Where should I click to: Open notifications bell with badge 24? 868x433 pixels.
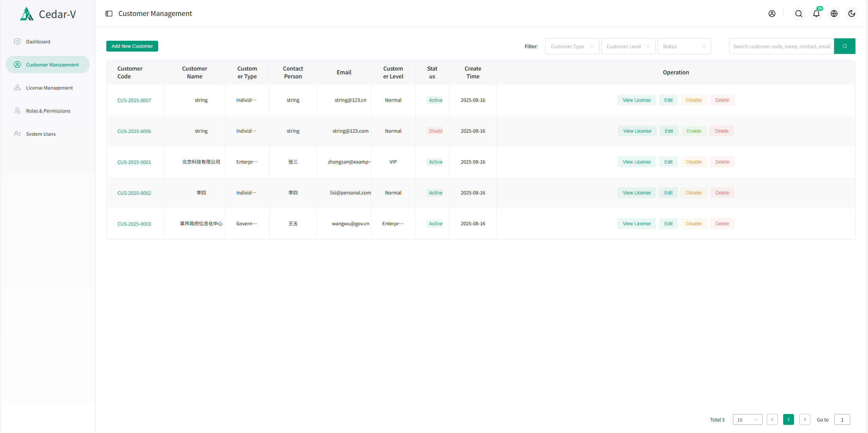pyautogui.click(x=816, y=14)
